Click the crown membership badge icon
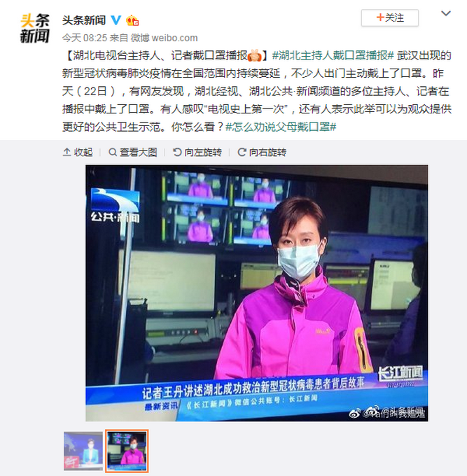 [x=132, y=20]
